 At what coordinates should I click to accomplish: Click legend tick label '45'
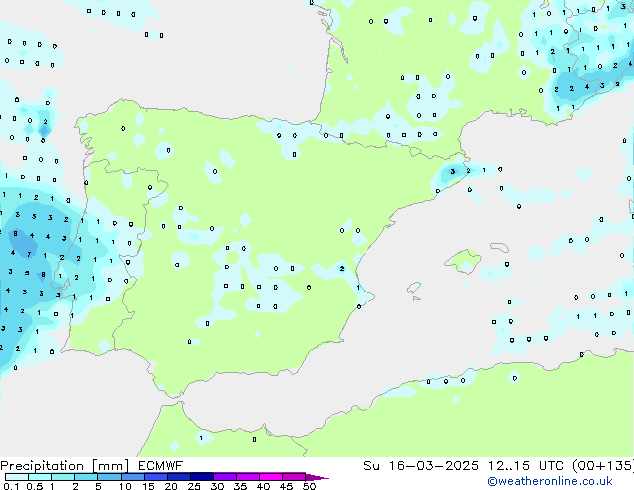[286, 486]
